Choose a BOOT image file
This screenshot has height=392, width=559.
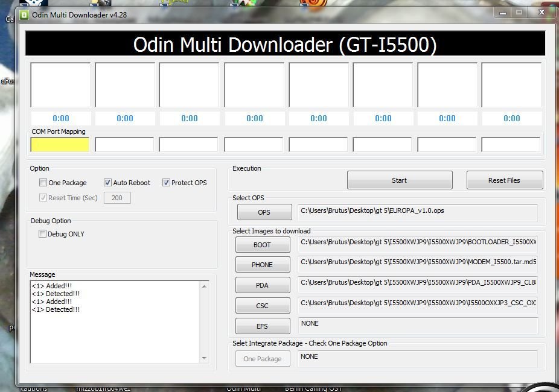click(x=263, y=245)
